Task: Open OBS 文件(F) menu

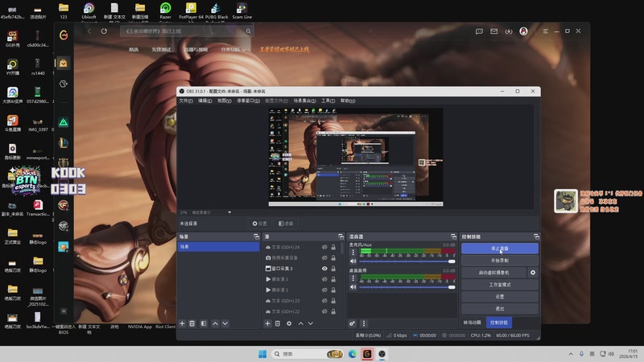Action: [x=186, y=101]
